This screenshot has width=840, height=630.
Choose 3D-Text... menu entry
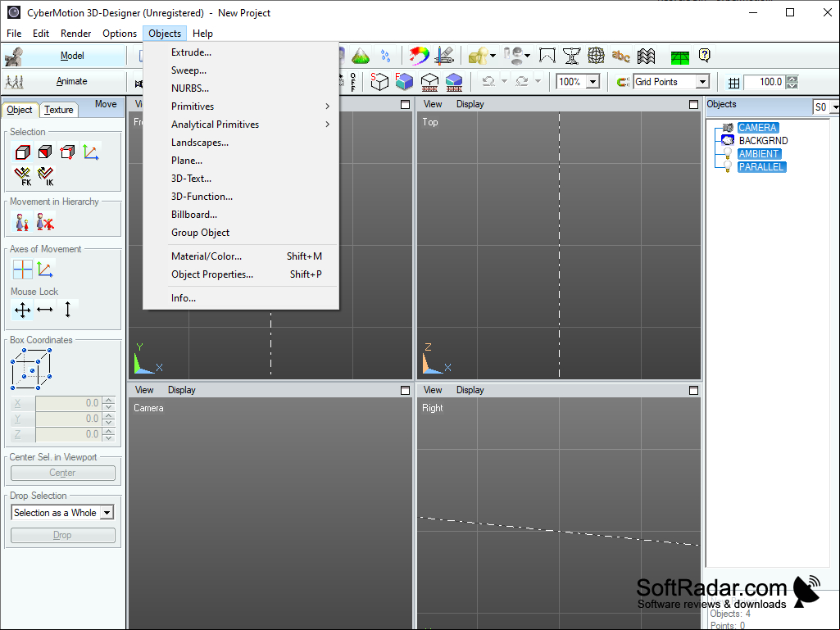[241, 179]
